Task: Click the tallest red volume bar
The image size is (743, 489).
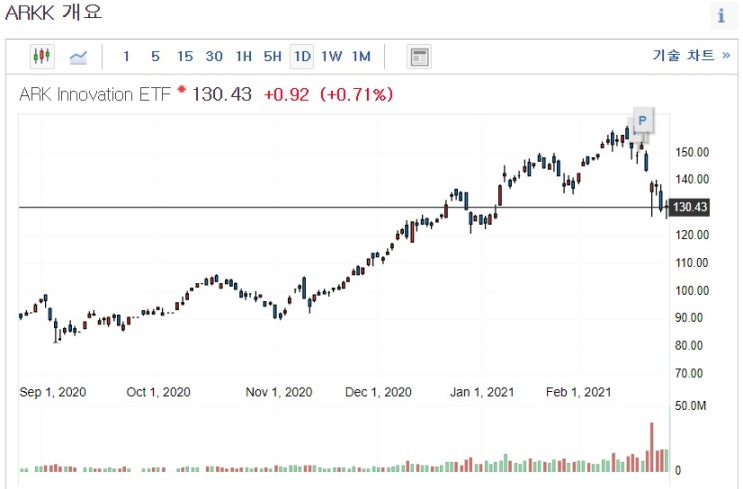Action: 652,447
